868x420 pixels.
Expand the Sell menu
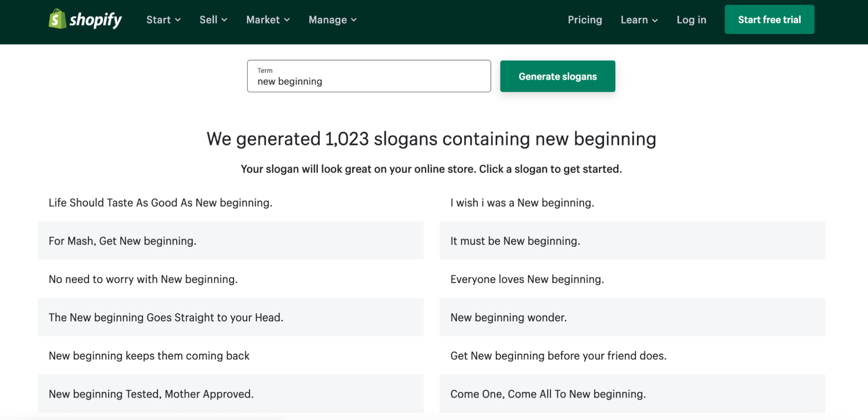(x=213, y=20)
